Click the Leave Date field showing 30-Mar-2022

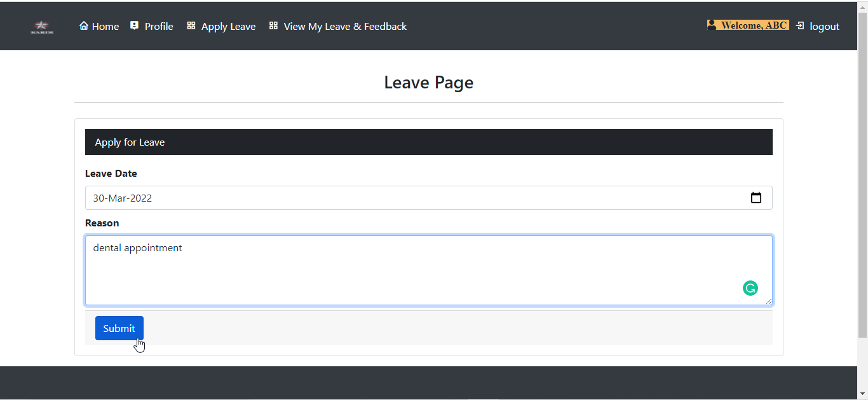tap(381, 198)
